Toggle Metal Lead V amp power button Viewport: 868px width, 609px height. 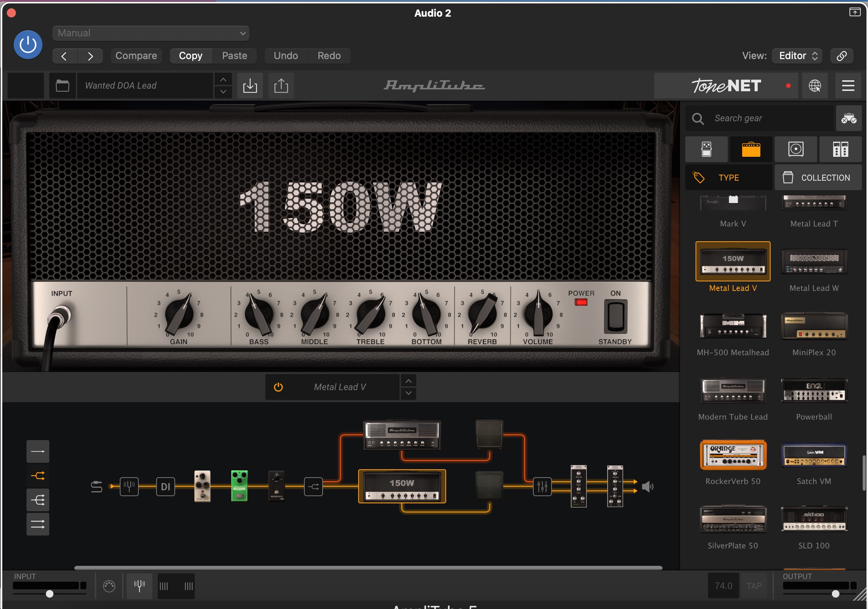click(x=279, y=387)
